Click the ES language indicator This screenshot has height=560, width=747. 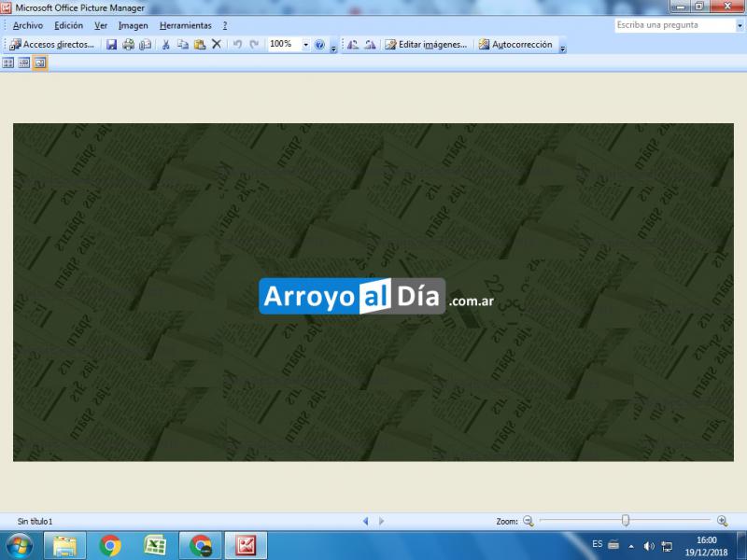[x=597, y=544]
